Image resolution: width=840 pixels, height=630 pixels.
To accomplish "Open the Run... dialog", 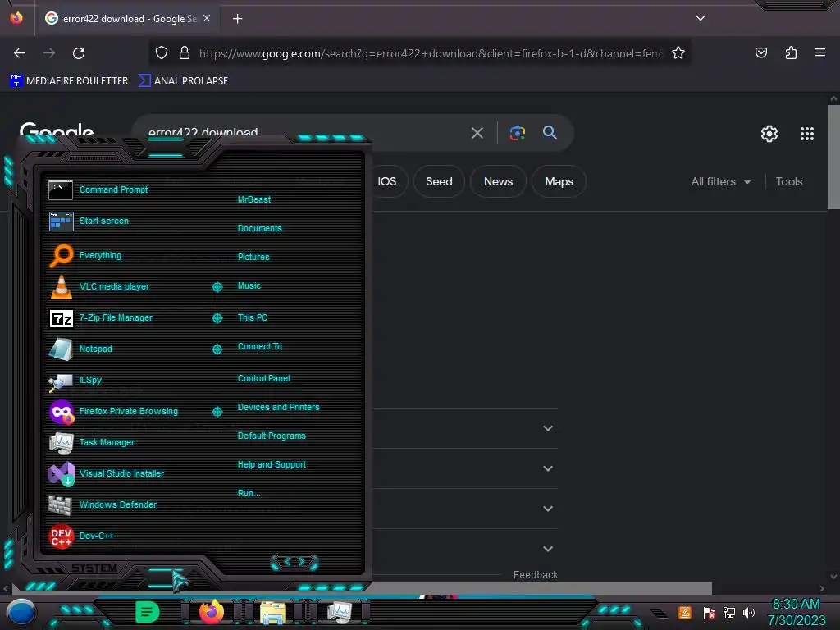I will coord(249,493).
